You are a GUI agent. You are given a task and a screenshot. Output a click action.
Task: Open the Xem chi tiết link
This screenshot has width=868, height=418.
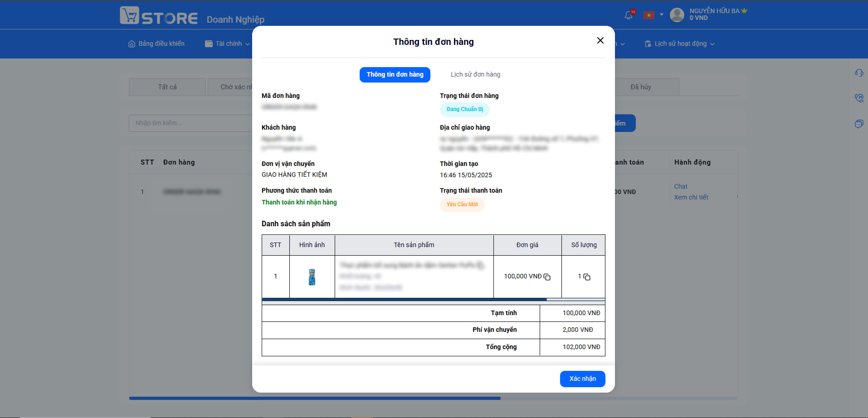click(691, 197)
